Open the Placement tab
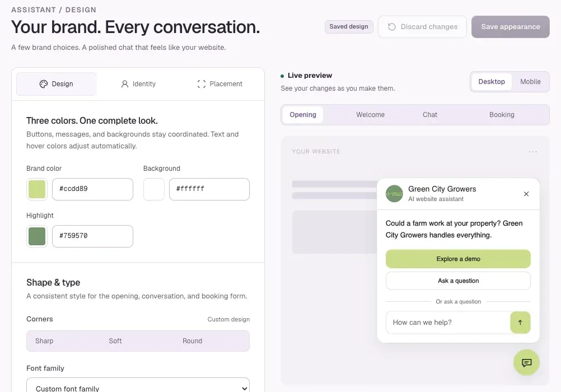 click(x=219, y=84)
